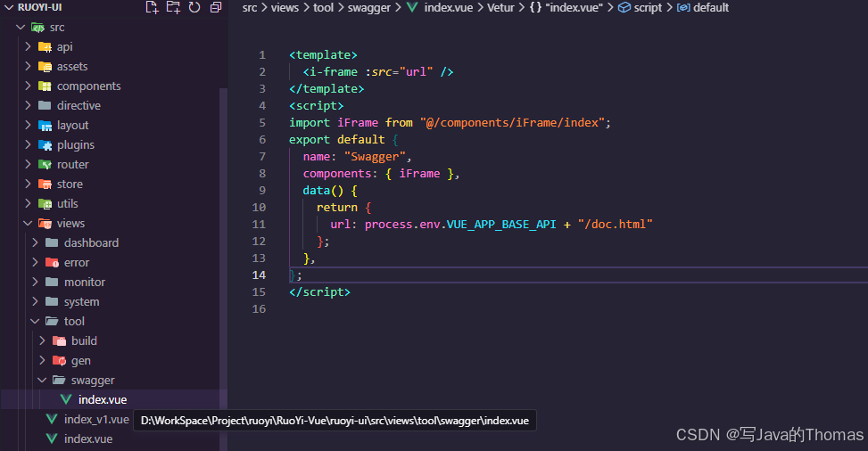This screenshot has width=868, height=451.
Task: Click the script cube icon in breadcrumb
Action: click(624, 8)
